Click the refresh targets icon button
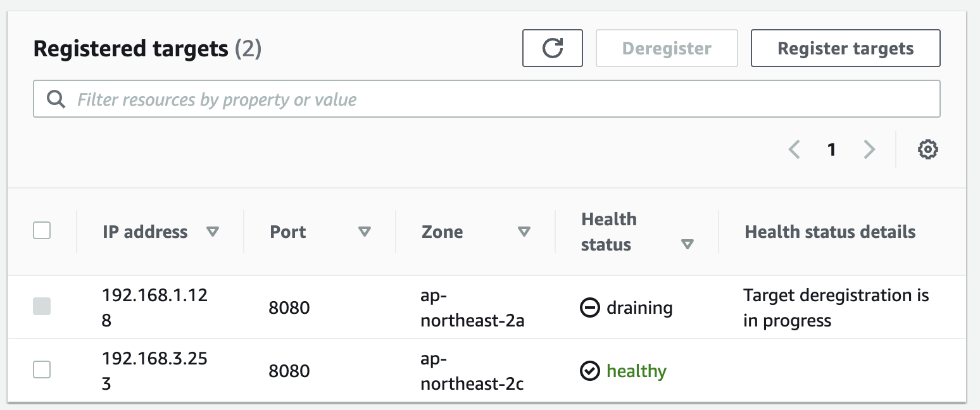Viewport: 980px width, 410px height. [x=552, y=48]
